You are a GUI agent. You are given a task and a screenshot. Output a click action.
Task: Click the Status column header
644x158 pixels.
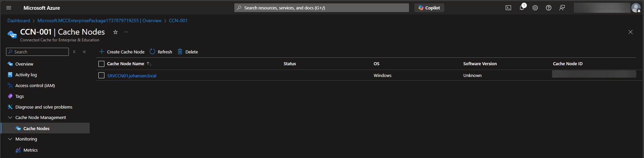click(x=289, y=64)
